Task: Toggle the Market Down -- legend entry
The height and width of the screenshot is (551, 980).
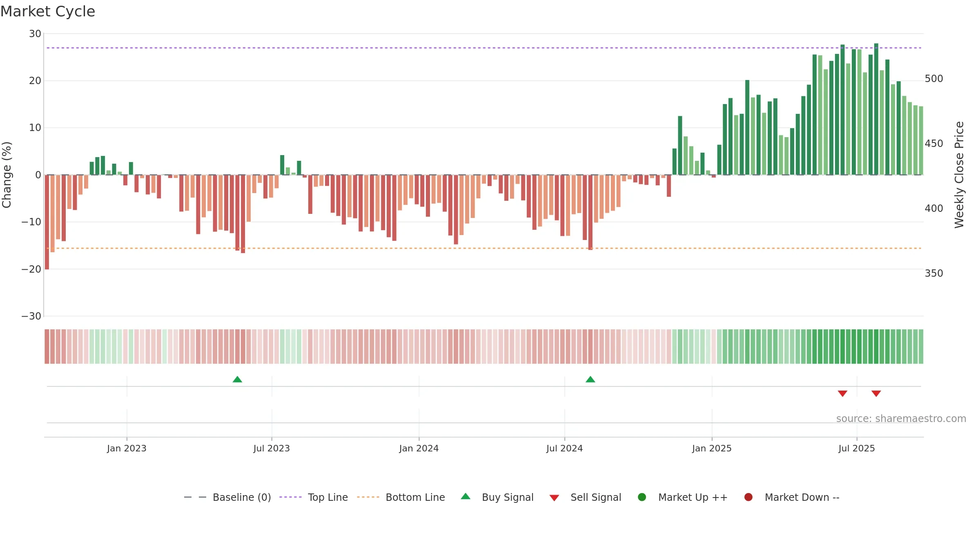Action: tap(791, 497)
